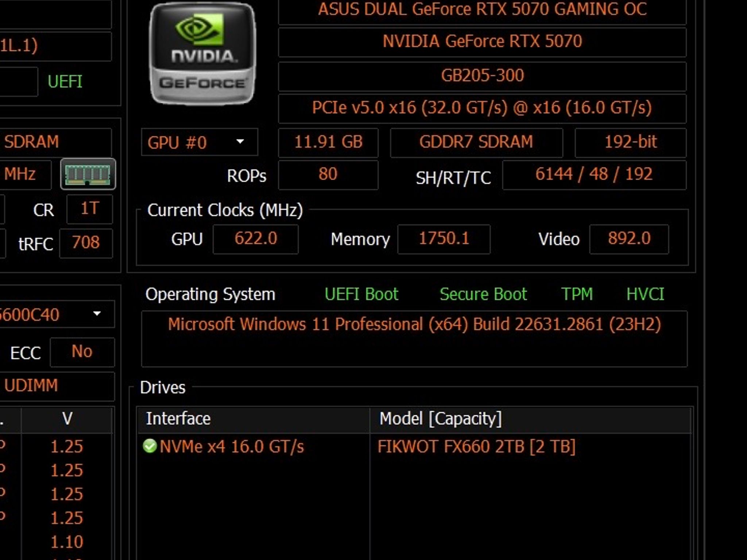
Task: Click the green UEFI label near BIOS
Action: pyautogui.click(x=65, y=81)
